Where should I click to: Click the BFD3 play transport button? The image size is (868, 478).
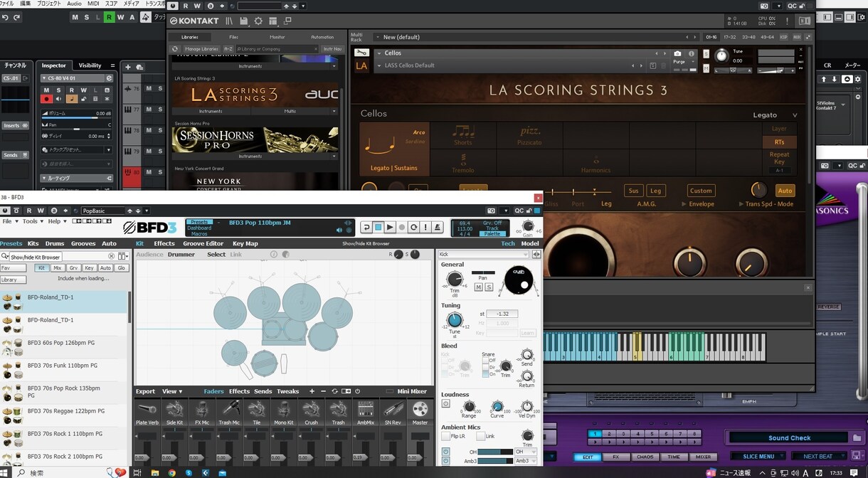390,227
